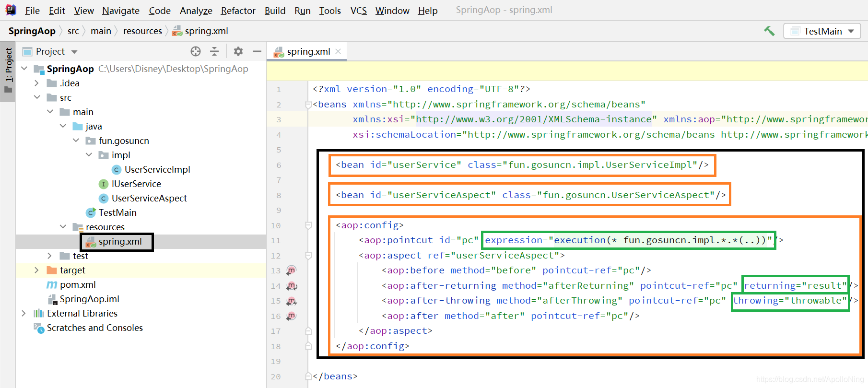This screenshot has width=868, height=388.
Task: Select TestMain class in tree
Action: 117,212
